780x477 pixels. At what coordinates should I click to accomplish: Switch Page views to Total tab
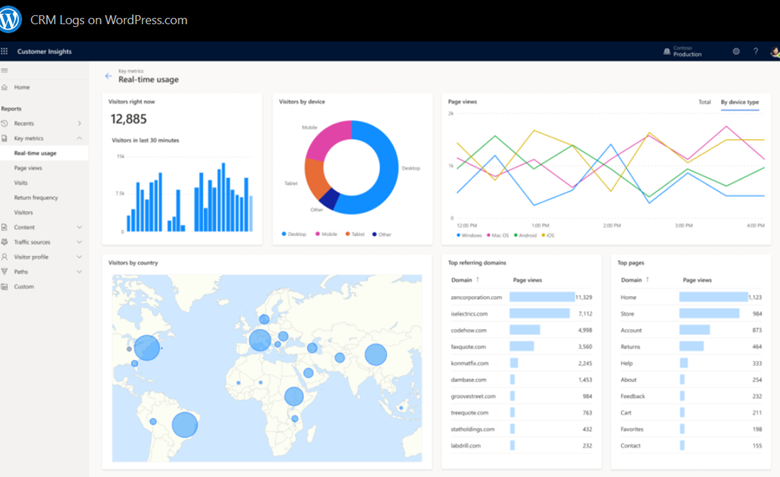click(x=704, y=102)
